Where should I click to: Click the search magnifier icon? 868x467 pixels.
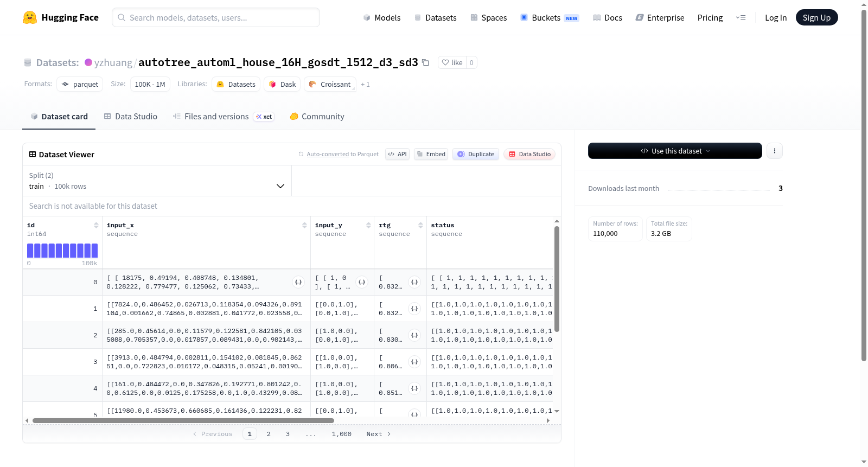click(122, 17)
